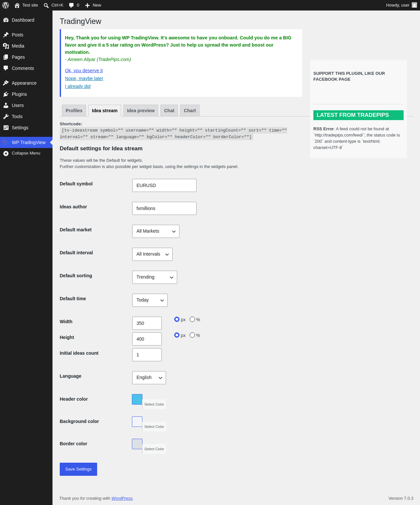Open the Default market dropdown

click(x=156, y=231)
